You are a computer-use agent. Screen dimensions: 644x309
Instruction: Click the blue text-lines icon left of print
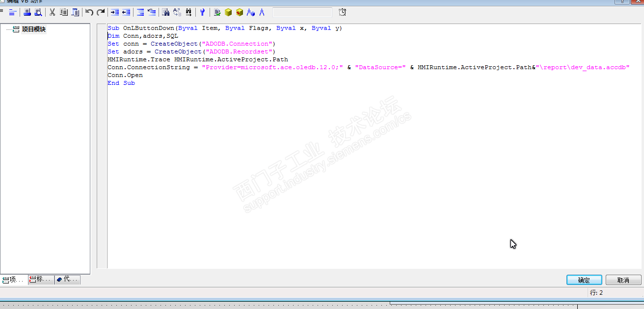pyautogui.click(x=12, y=12)
